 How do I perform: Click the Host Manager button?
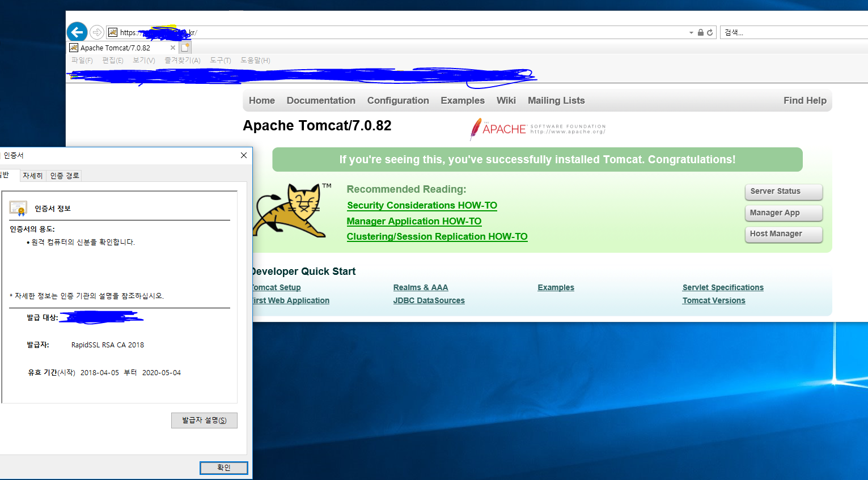coord(784,234)
